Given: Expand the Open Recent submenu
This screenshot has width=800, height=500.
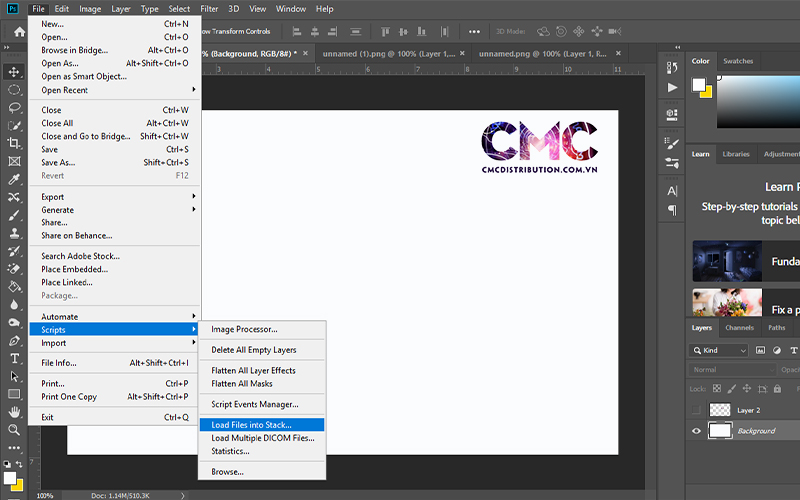Looking at the screenshot, I should (115, 90).
